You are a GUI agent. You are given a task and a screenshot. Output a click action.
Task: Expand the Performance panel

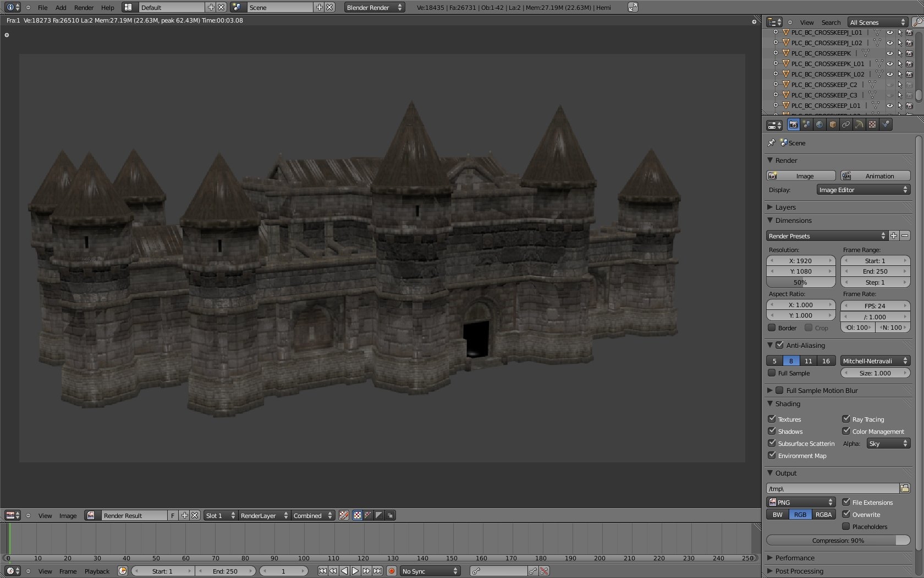point(794,558)
